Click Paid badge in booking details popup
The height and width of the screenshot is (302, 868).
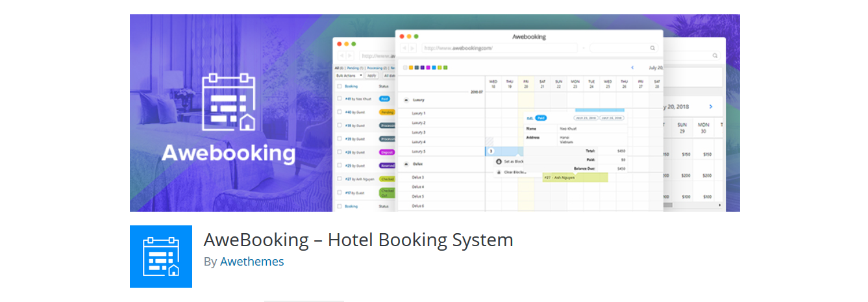pos(541,118)
